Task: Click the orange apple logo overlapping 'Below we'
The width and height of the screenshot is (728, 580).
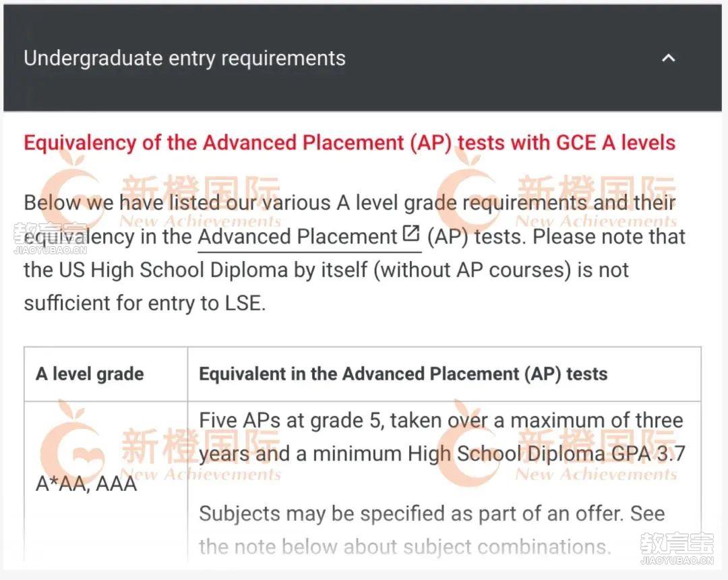Action: pyautogui.click(x=69, y=190)
